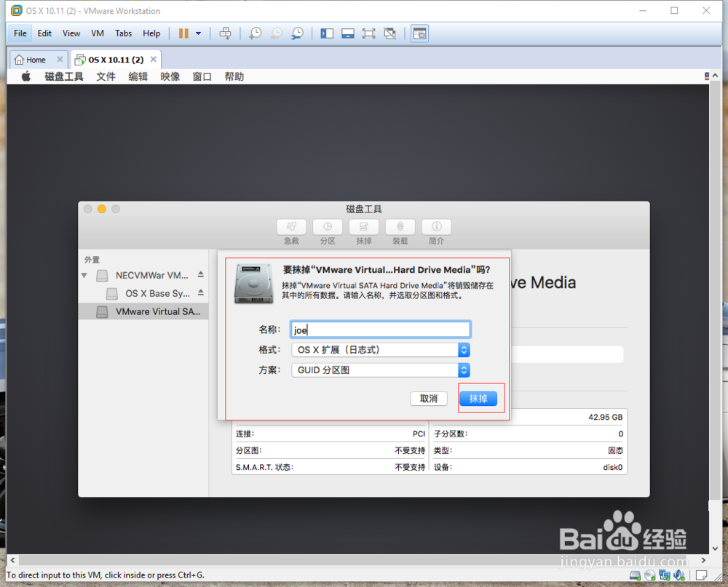Screen dimensions: 728x587
Task: Open the VMware View menu
Action: pyautogui.click(x=71, y=33)
